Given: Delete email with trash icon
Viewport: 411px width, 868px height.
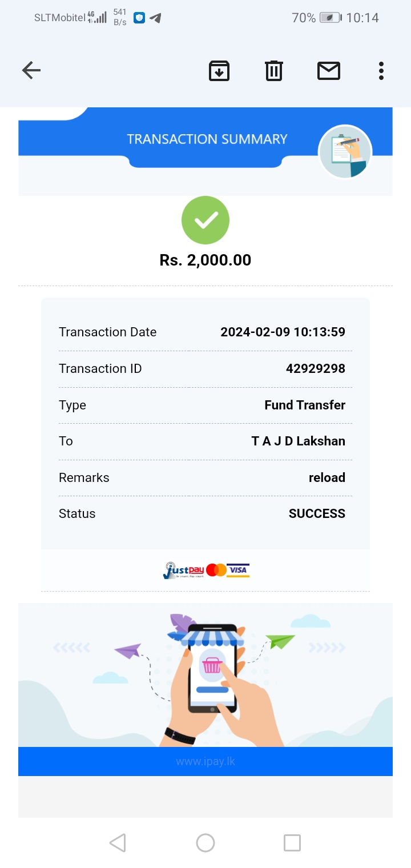Looking at the screenshot, I should click(274, 71).
